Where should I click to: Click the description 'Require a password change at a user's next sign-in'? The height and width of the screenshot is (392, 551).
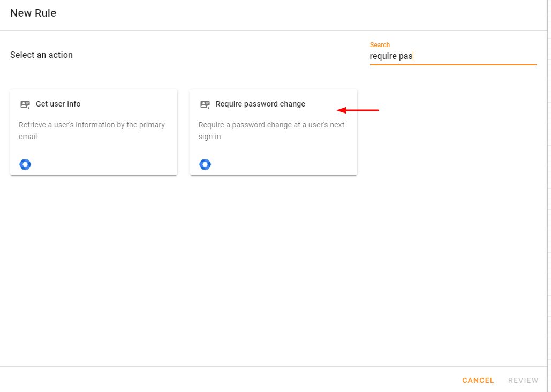(271, 131)
